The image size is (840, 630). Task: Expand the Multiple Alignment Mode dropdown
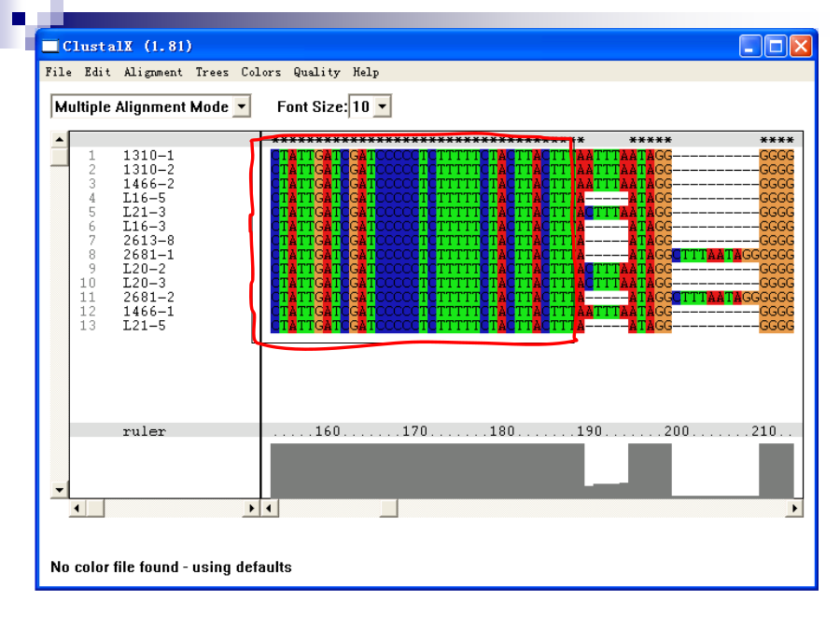pyautogui.click(x=242, y=106)
